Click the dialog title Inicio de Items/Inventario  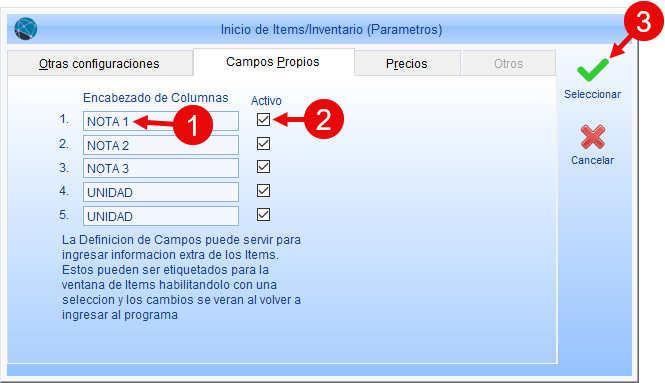331,29
